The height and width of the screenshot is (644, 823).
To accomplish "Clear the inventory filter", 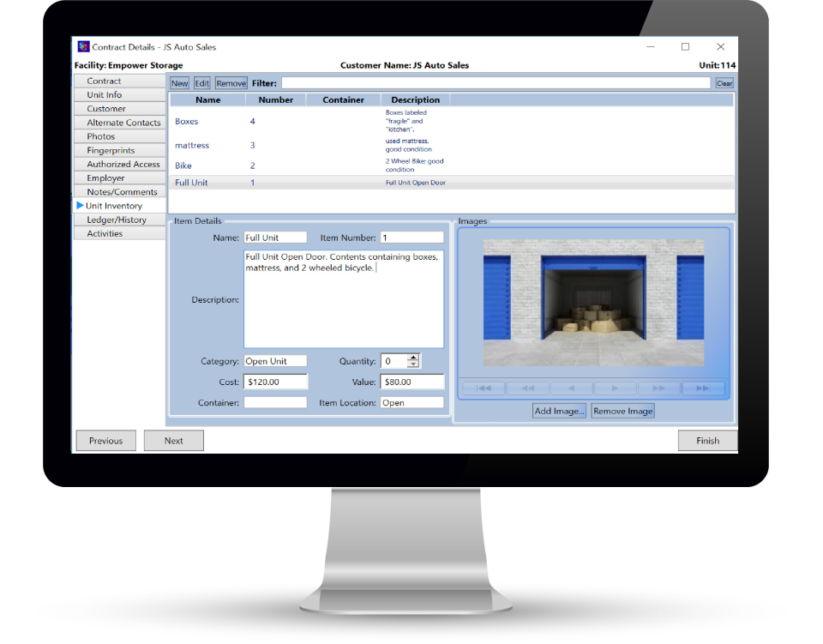I will 724,83.
